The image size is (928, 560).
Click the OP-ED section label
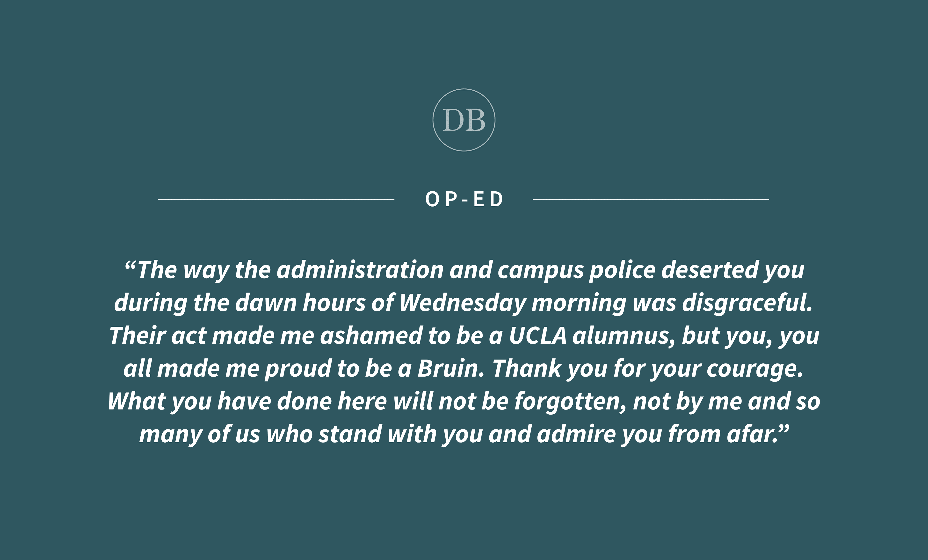point(464,199)
